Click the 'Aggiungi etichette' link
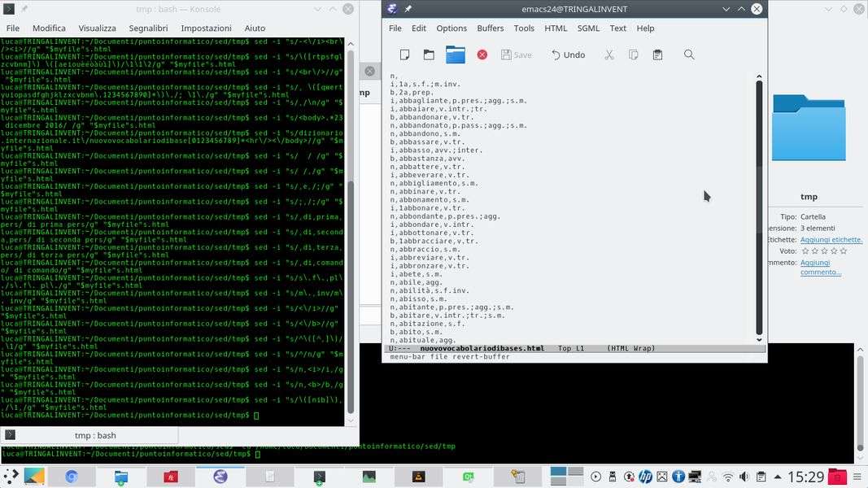The height and width of the screenshot is (488, 868). point(831,240)
